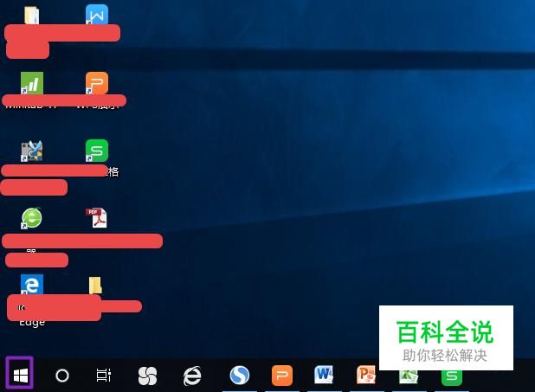Open Microsoft Word from the taskbar
The height and width of the screenshot is (392, 535).
coord(324,375)
